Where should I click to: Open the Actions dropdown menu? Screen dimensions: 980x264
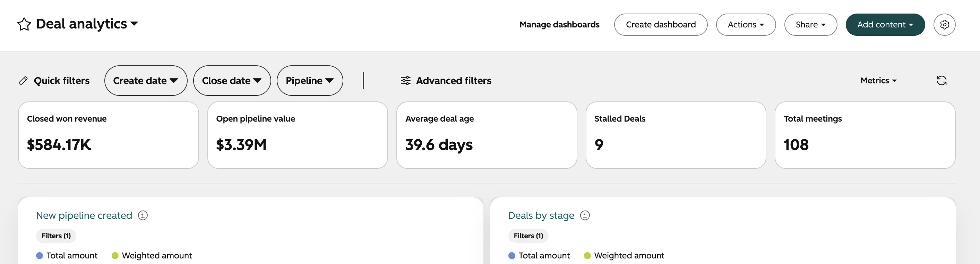point(746,25)
